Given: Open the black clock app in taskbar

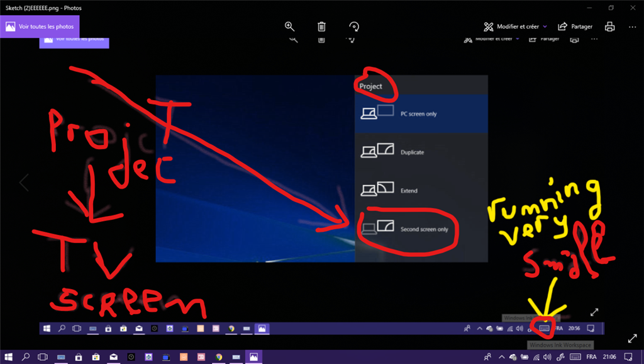Looking at the screenshot, I should point(131,357).
